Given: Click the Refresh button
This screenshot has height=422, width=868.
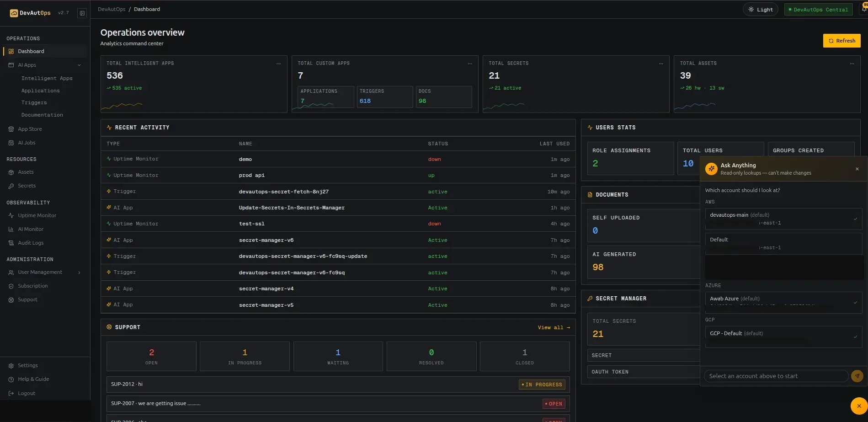Looking at the screenshot, I should click(841, 41).
